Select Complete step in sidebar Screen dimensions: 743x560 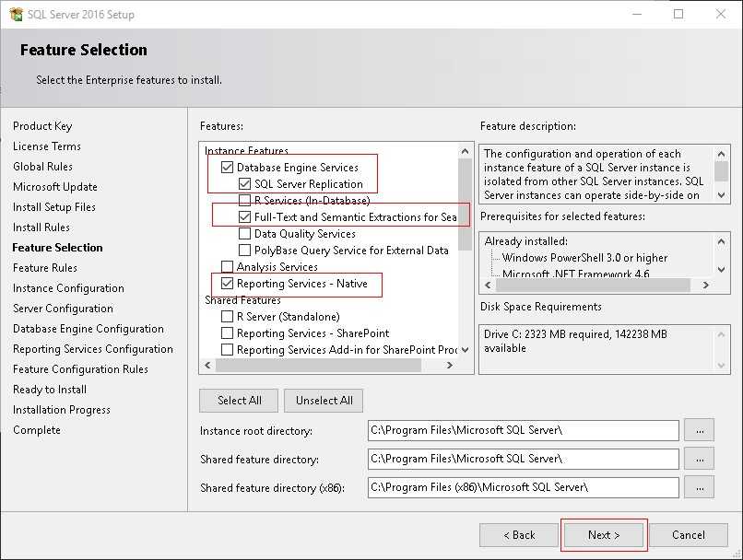coord(37,430)
